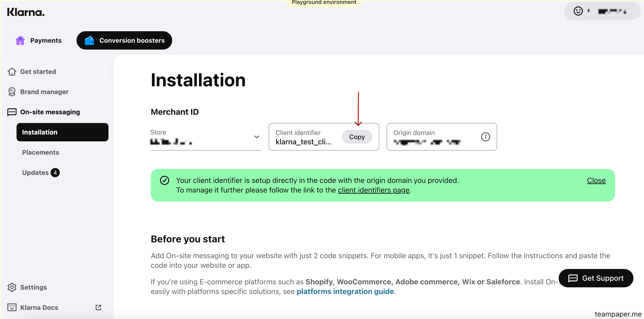644x319 pixels.
Task: Select the Conversion boosters tab
Action: click(x=124, y=40)
